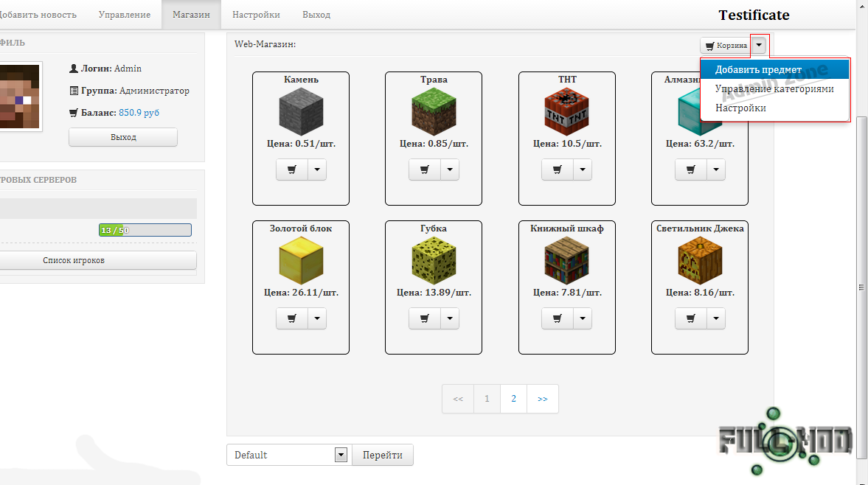Click the Цена: 10.5/шт. price text
Image resolution: width=868 pixels, height=485 pixels.
pos(567,144)
